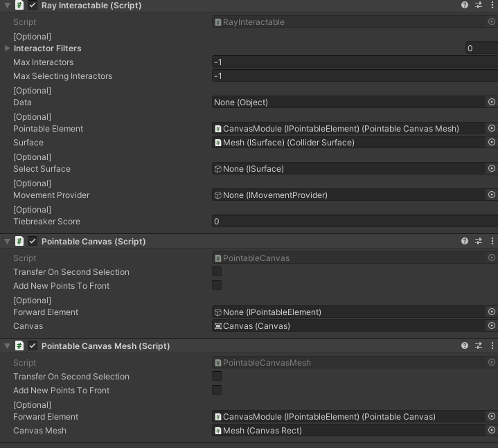Click the Mesh (ISurface) Surface field
This screenshot has width=498, height=448.
click(348, 142)
